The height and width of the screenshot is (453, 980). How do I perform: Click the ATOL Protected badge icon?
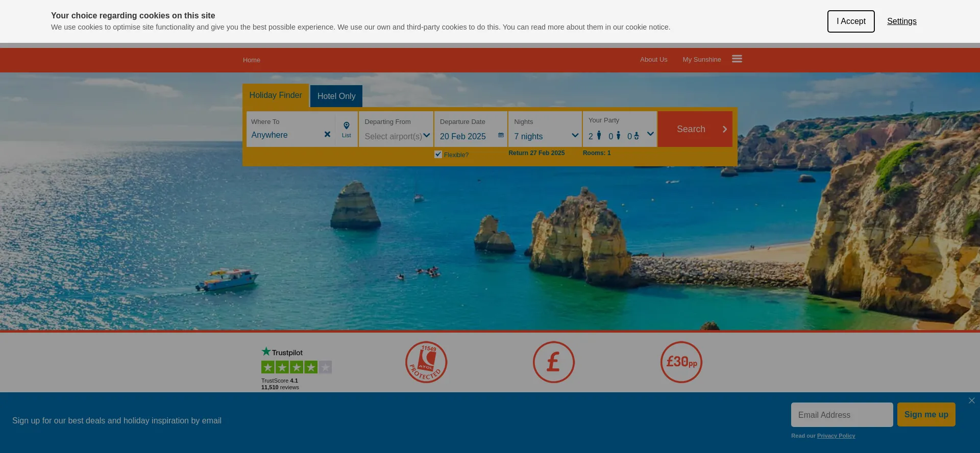tap(426, 362)
